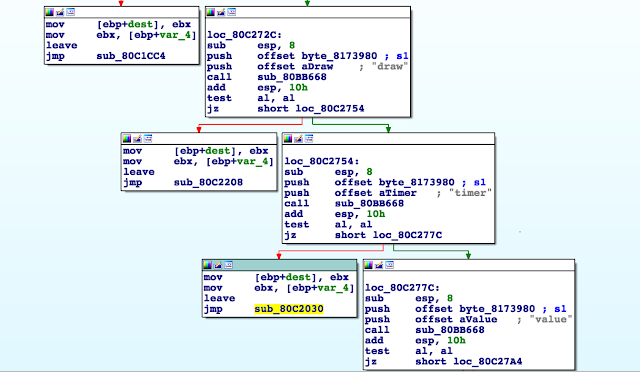Click sub_80BB668 call in loc_80C272C block
Screen dimensions: 640x372
292,77
